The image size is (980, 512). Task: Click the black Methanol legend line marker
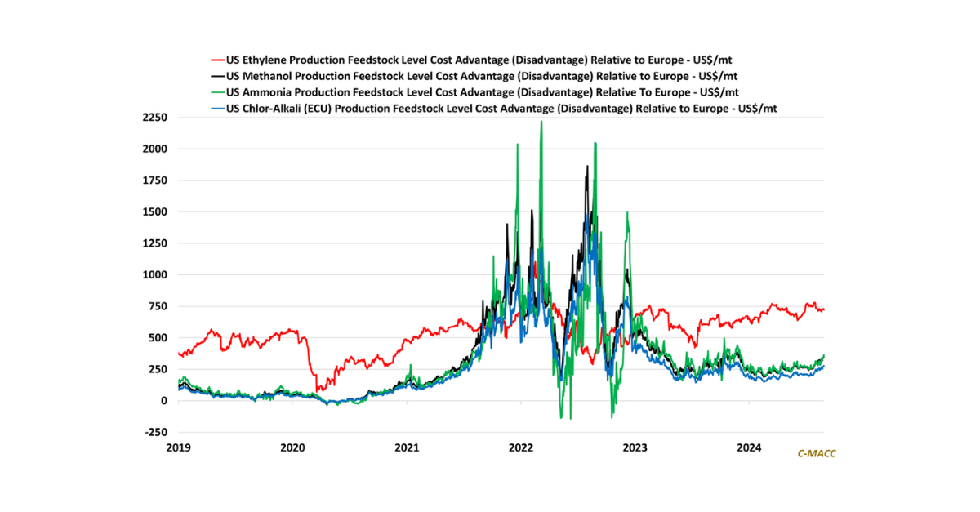[217, 76]
